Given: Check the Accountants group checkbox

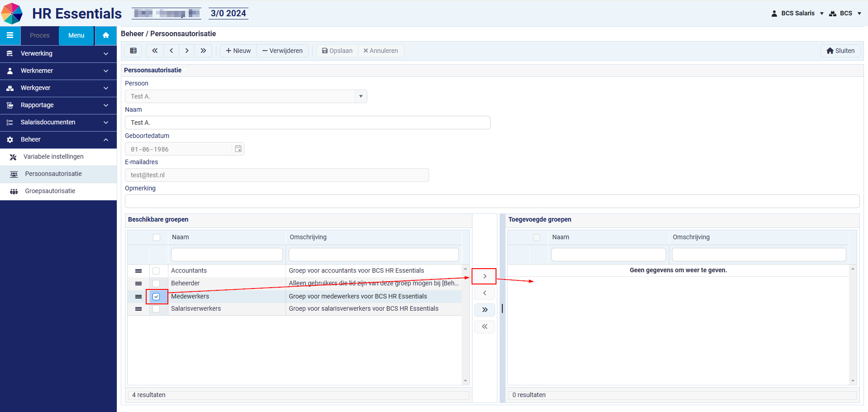Looking at the screenshot, I should (156, 271).
